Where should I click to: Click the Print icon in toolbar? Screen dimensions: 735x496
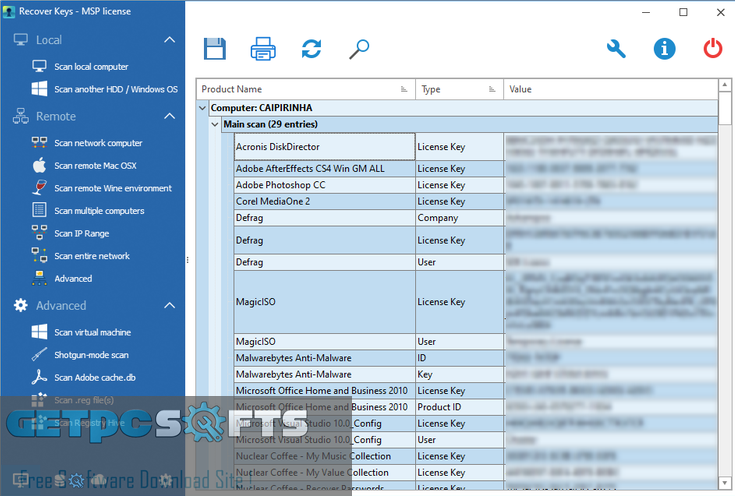tap(263, 49)
